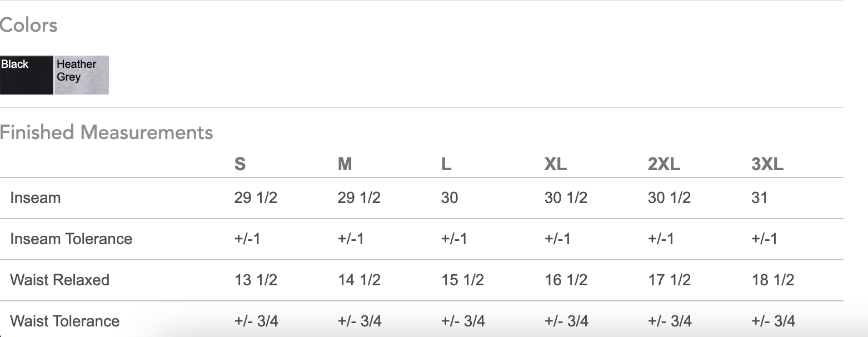
Task: Click the L inseam value 30
Action: point(450,198)
